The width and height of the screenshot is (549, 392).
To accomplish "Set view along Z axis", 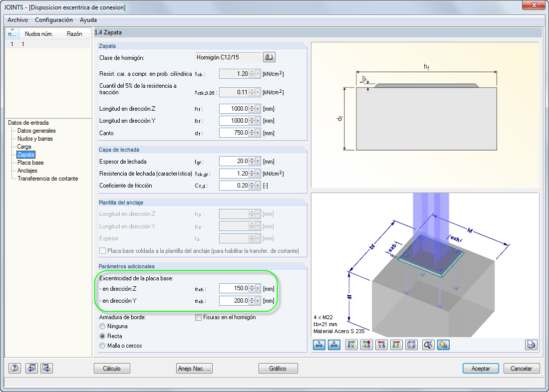I will (x=397, y=345).
